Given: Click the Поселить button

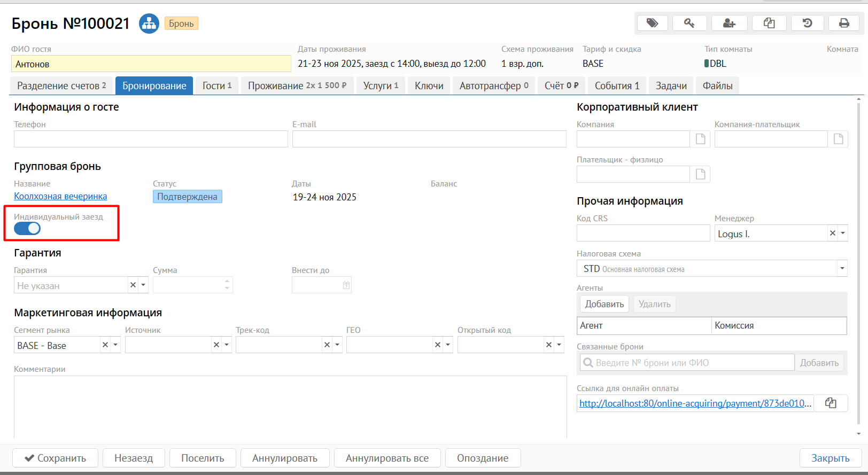Looking at the screenshot, I should tap(203, 458).
